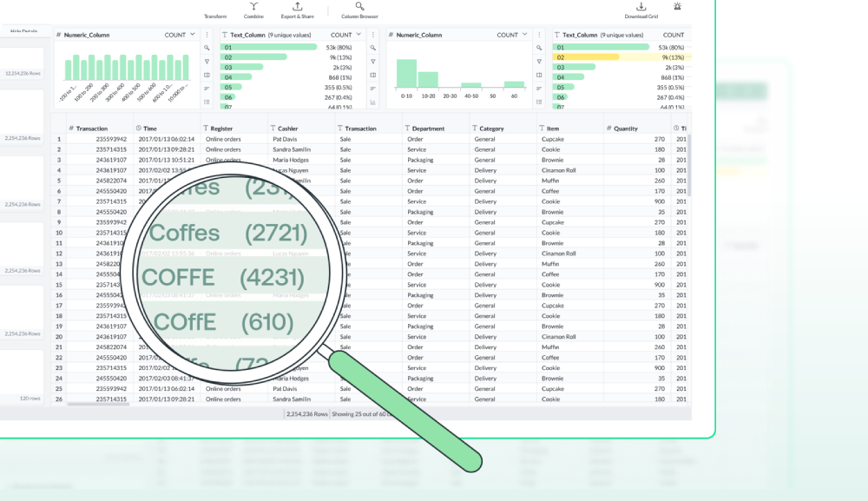Open the COUNT dropdown on the rightmost Text_Column panel
868x501 pixels.
(675, 35)
